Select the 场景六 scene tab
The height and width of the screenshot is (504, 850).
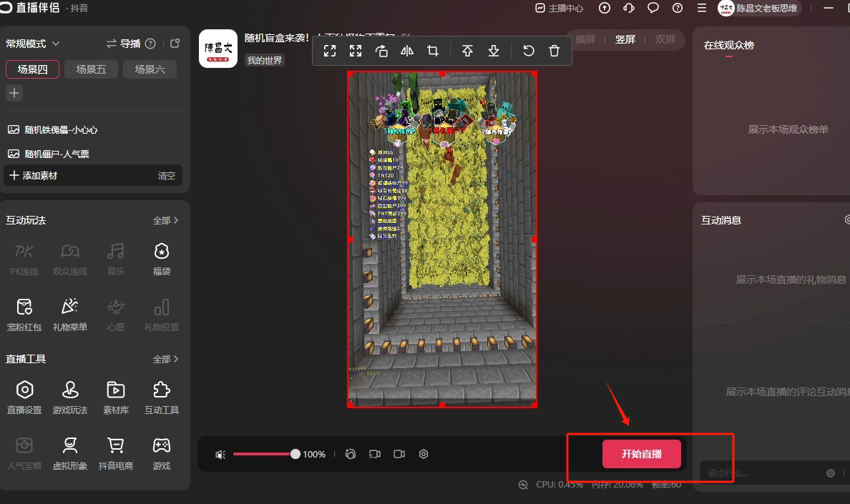pos(150,69)
